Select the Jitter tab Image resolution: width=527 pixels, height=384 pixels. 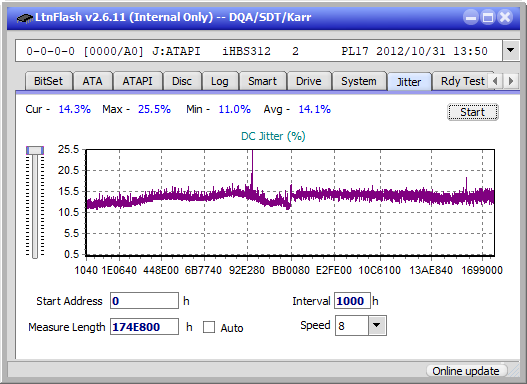pos(409,82)
